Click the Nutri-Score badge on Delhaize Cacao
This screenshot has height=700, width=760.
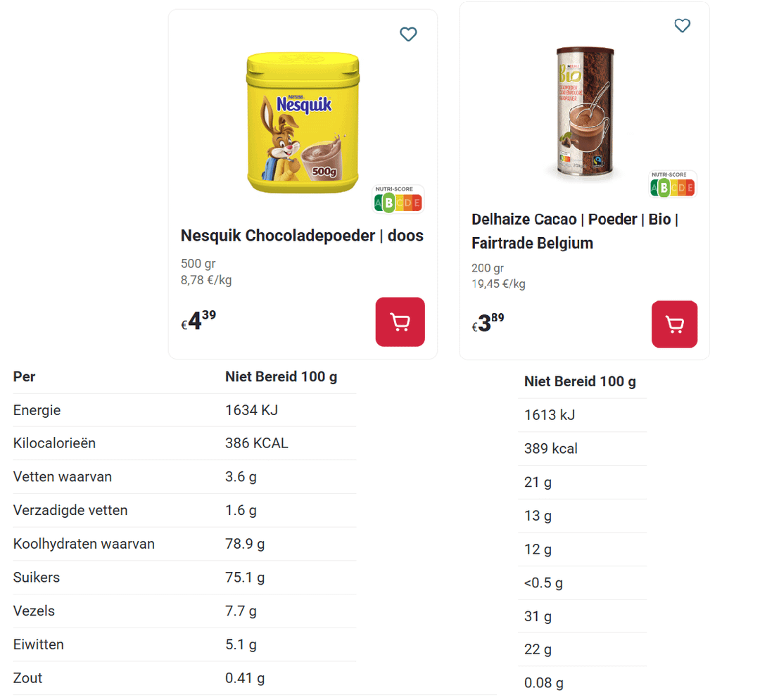point(673,184)
